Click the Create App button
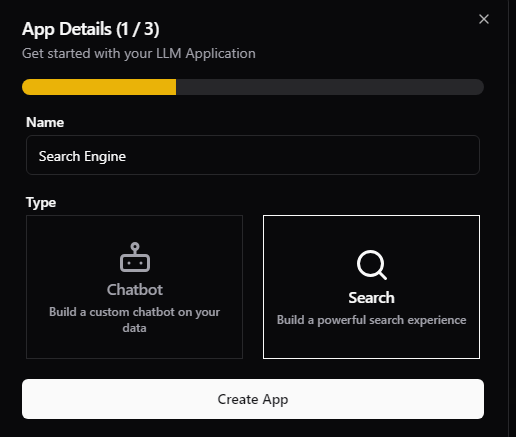Image resolution: width=516 pixels, height=437 pixels. [253, 399]
